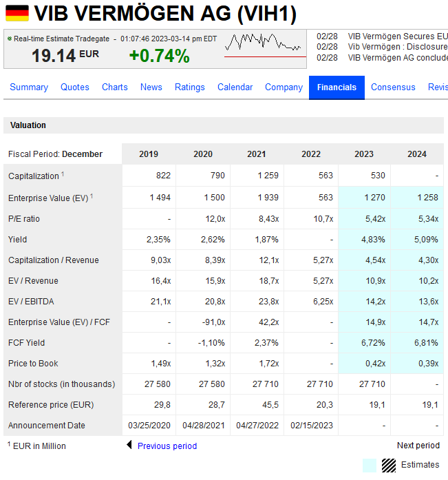
Task: Select the Ratings tab
Action: tap(190, 87)
